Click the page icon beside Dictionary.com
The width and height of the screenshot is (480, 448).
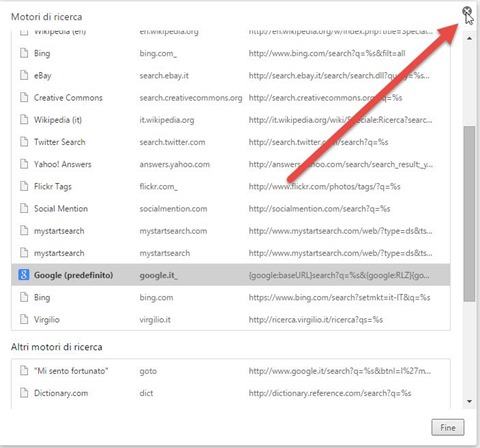24,393
